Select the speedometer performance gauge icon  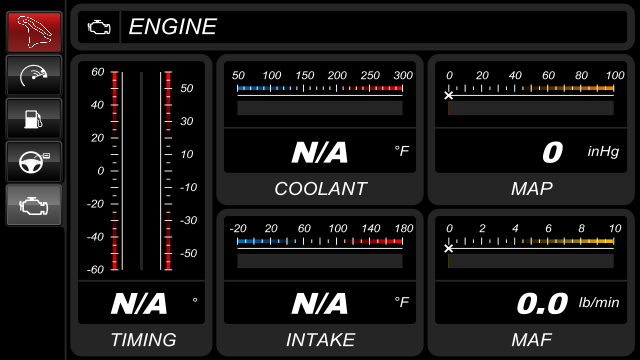[x=34, y=76]
